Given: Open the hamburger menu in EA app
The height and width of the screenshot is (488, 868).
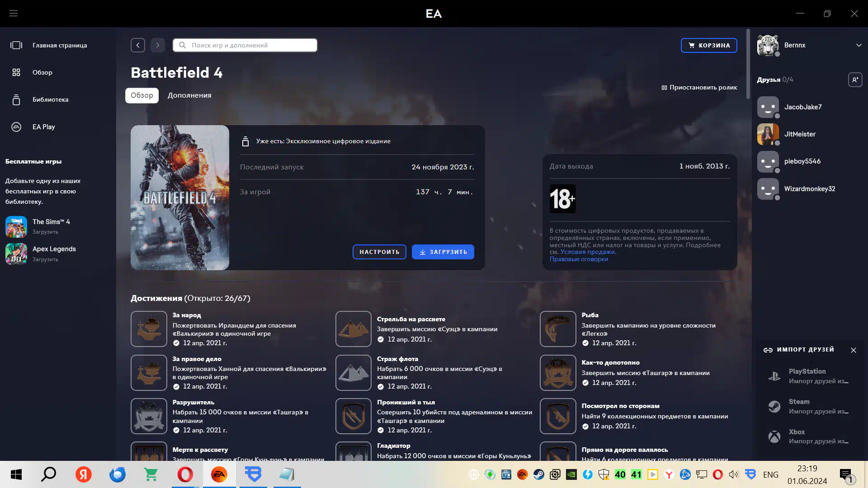Looking at the screenshot, I should (x=14, y=13).
